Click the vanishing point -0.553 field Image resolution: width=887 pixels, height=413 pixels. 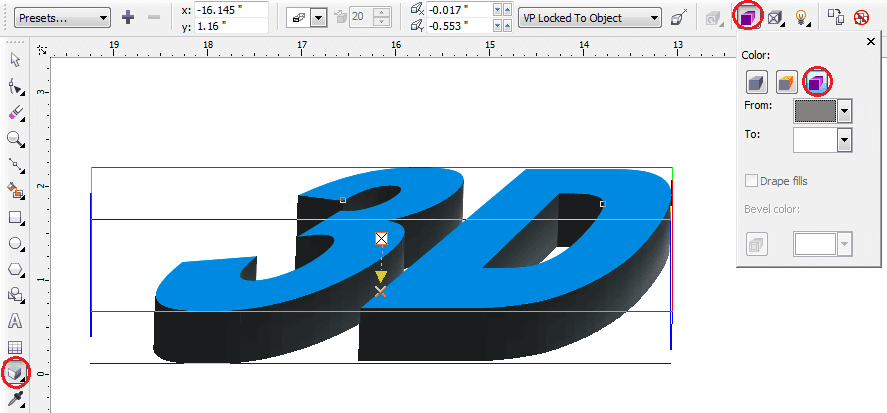coord(459,25)
